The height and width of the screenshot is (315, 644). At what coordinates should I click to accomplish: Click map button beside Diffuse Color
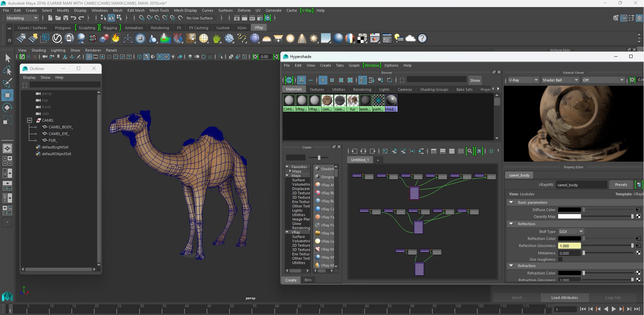click(x=638, y=210)
